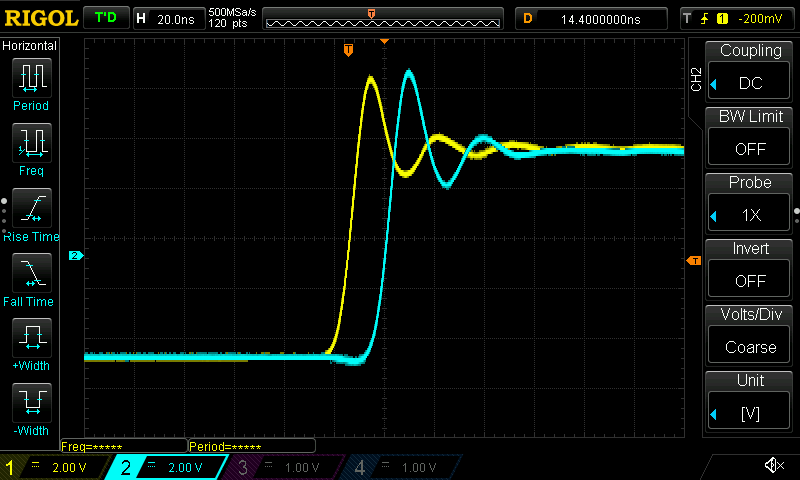Click the Probe menu label
Screen dimensions: 800x480
pyautogui.click(x=750, y=182)
